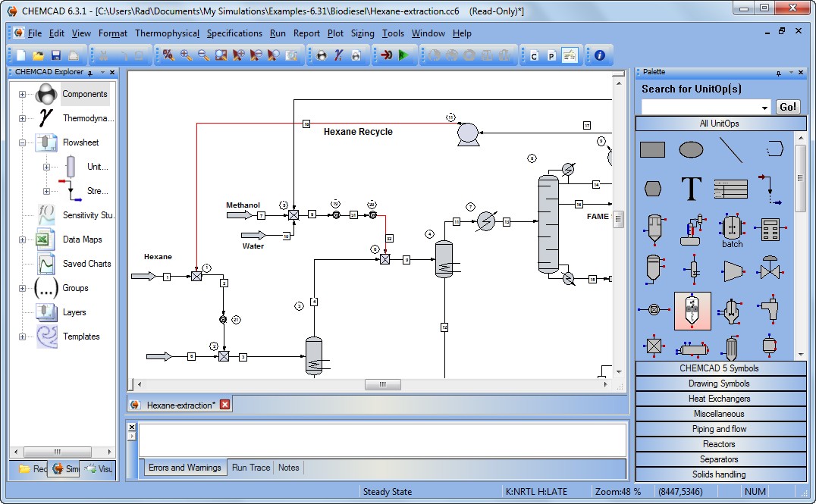
Task: Click the red Run All arrow icon
Action: click(x=386, y=55)
